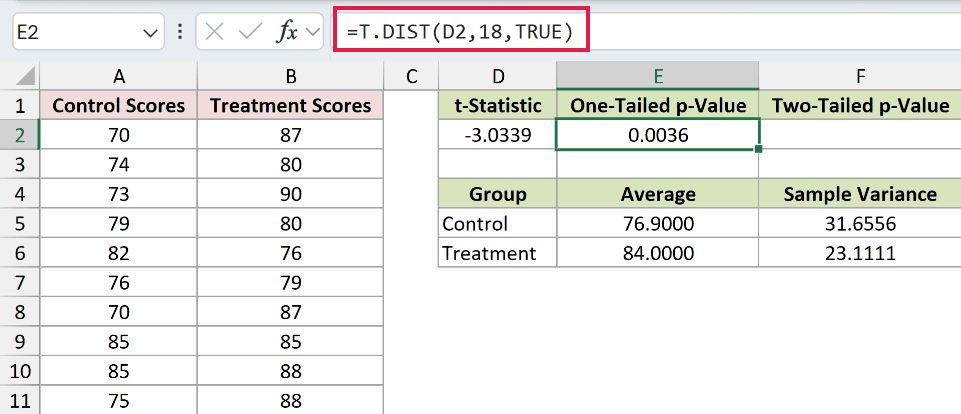This screenshot has width=961, height=414.
Task: Click treatment score 88 in row 10
Action: coord(291,371)
